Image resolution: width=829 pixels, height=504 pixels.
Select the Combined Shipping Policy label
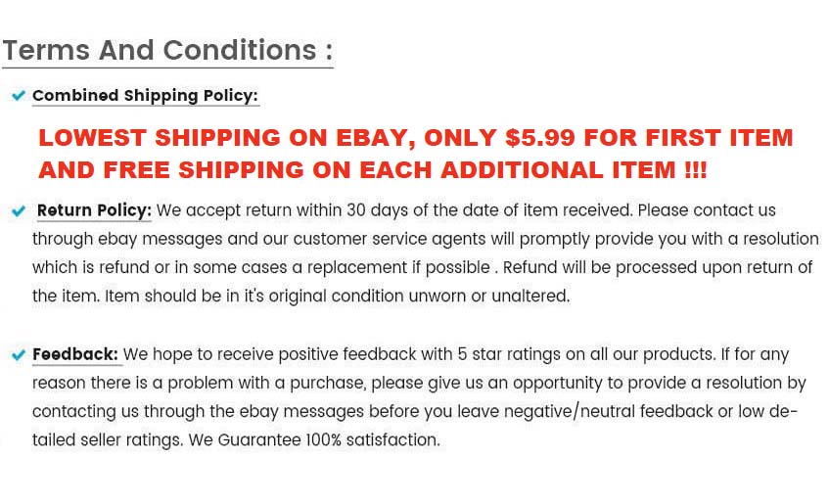(x=145, y=96)
